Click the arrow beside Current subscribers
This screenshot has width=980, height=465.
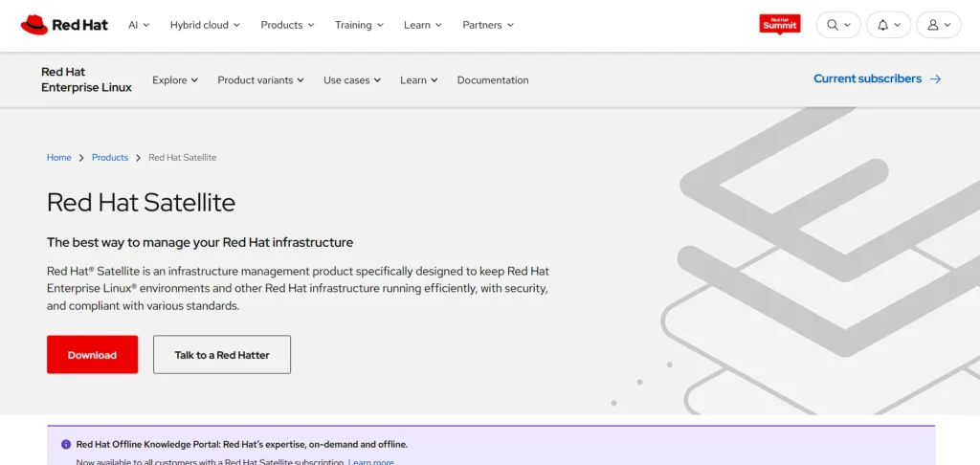pyautogui.click(x=935, y=79)
